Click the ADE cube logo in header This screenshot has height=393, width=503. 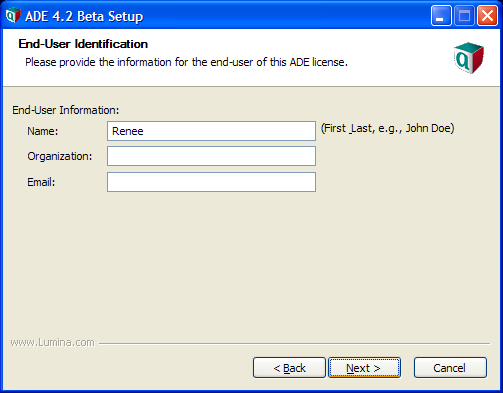[469, 58]
